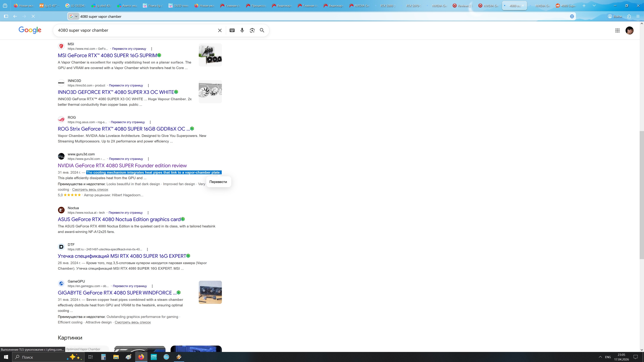
Task: Click the GIGABYTE WINDFORCE result thumbnail
Action: click(x=210, y=292)
